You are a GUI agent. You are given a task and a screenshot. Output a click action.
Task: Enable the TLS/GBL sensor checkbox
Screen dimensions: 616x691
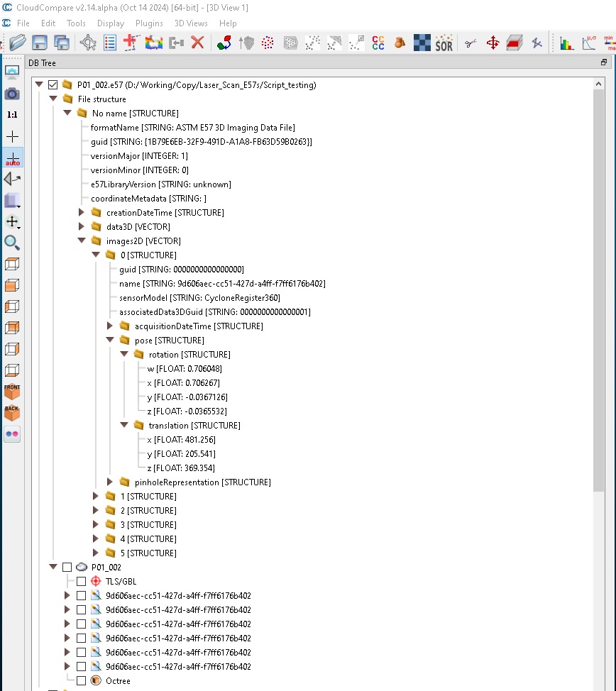81,582
